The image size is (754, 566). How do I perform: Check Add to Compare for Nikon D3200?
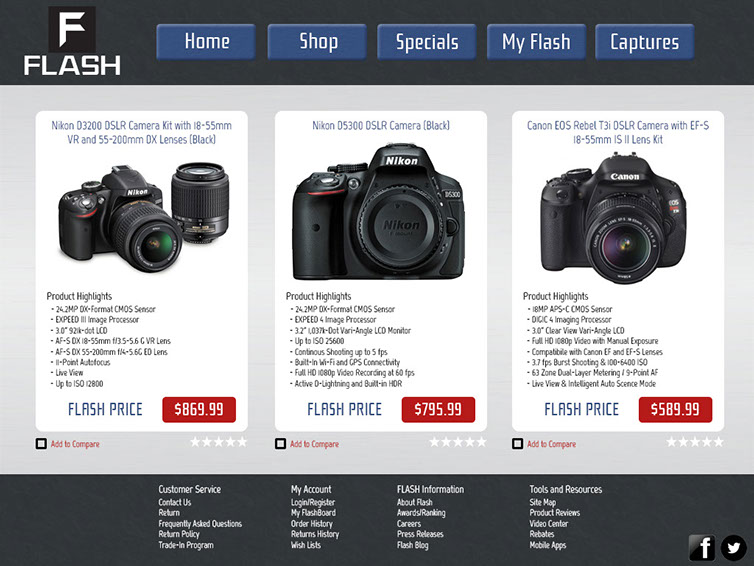[x=41, y=443]
